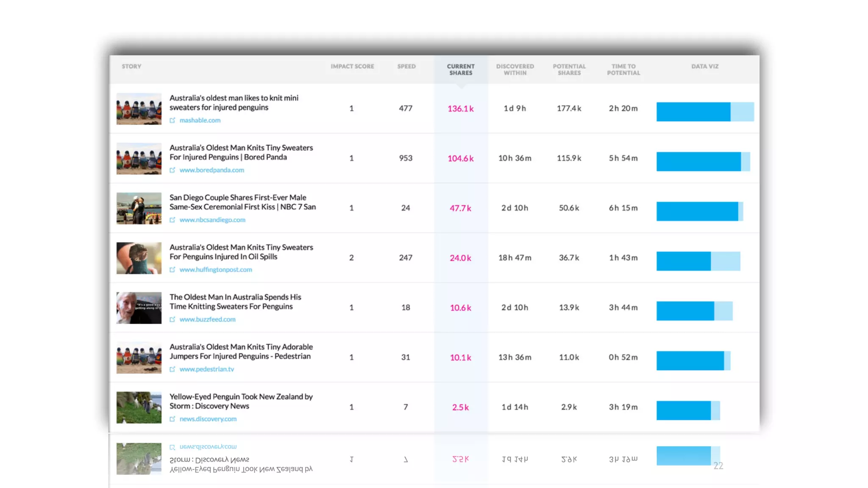868x488 pixels.
Task: Sort table by Impact Score header
Action: point(352,67)
